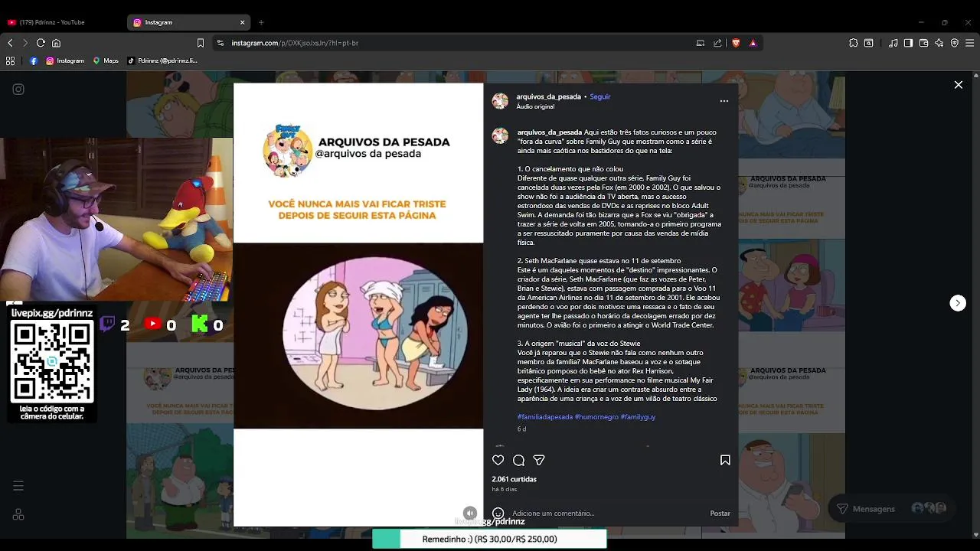Click the post caption username arquivos_da_pesada
Viewport: 980px width, 551px height.
[x=549, y=132]
